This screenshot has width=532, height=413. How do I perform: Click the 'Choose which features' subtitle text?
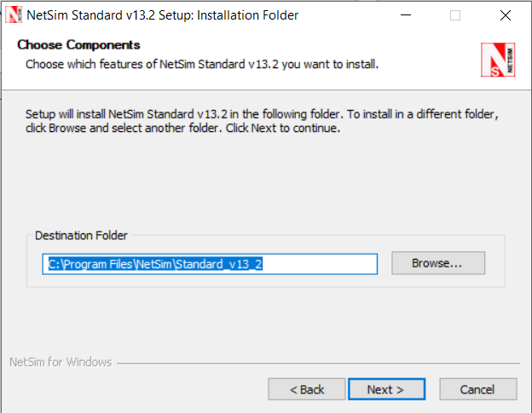point(202,64)
